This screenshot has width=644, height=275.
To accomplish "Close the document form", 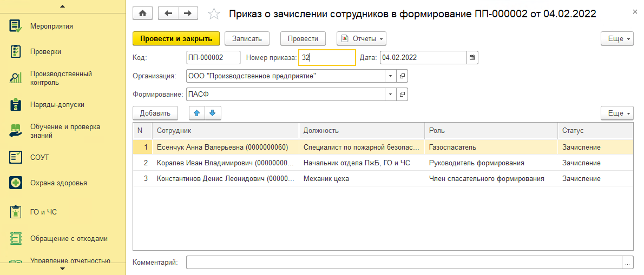I will [x=635, y=12].
